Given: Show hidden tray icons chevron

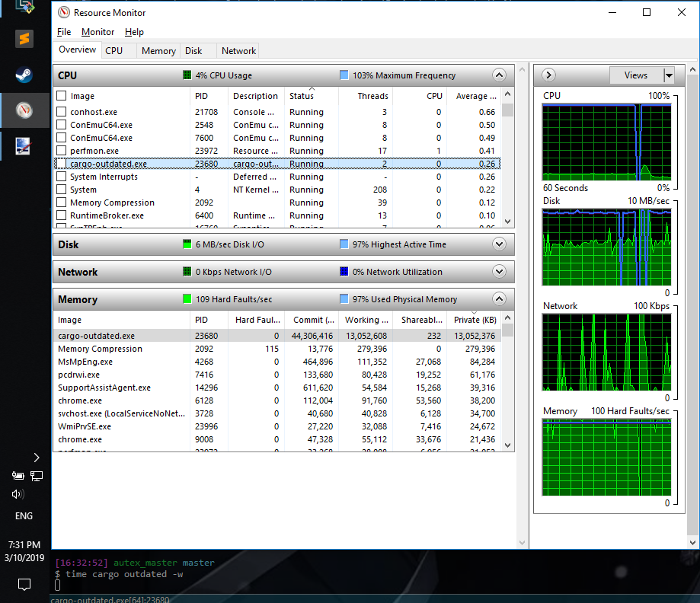Looking at the screenshot, I should (x=37, y=458).
